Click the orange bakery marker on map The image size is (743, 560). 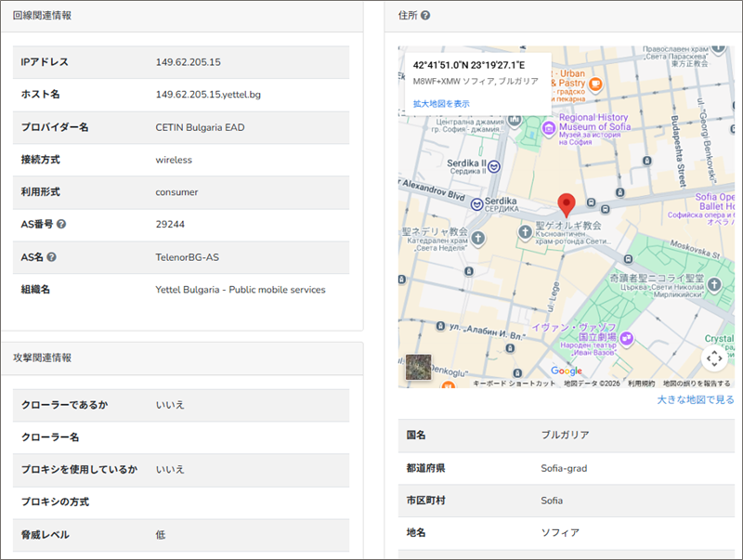(x=596, y=85)
